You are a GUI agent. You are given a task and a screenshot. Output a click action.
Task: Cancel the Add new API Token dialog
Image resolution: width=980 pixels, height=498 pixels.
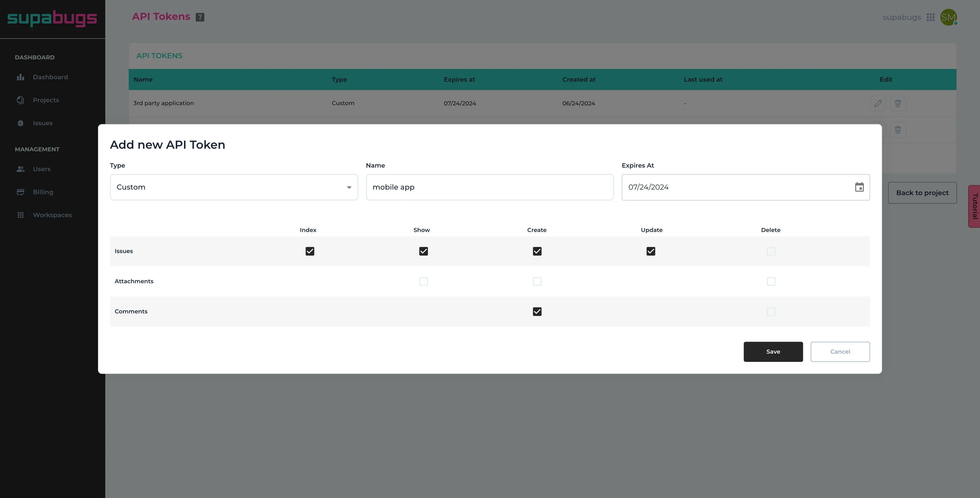(840, 352)
